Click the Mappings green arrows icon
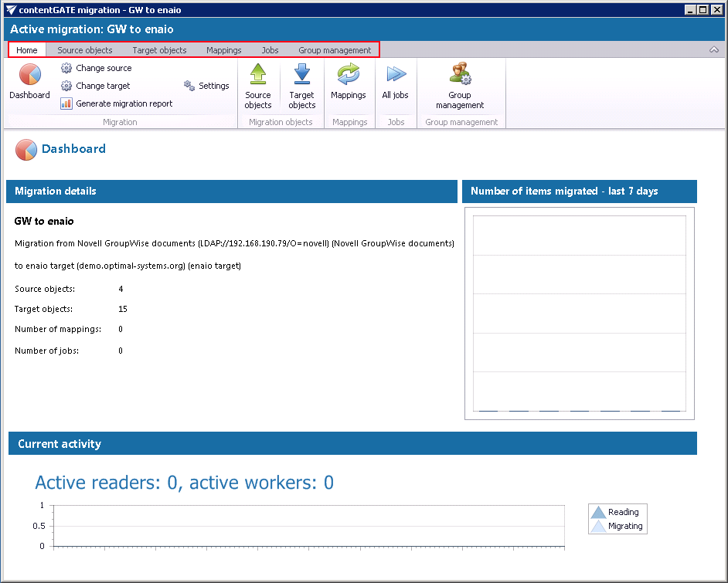Screen dimensions: 728x583 [x=349, y=76]
